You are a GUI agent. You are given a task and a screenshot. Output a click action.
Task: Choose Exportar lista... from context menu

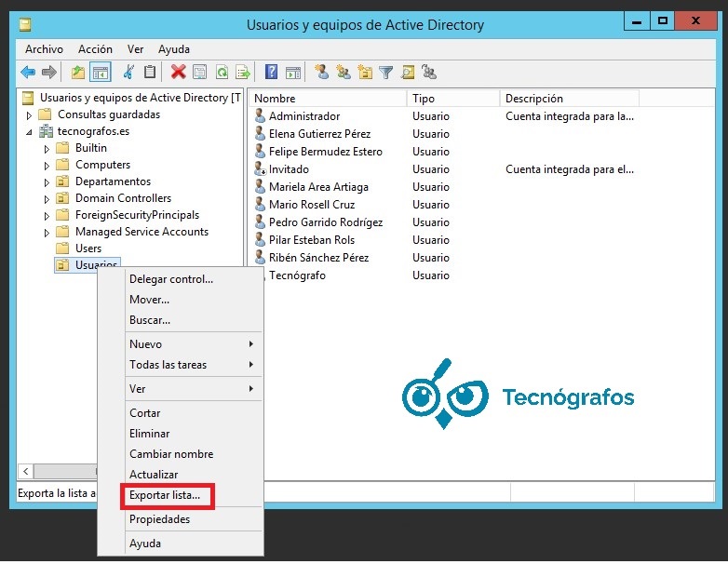tap(165, 495)
